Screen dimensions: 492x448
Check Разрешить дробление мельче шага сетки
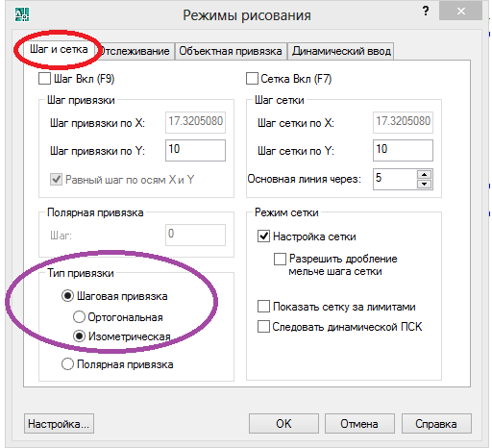click(280, 259)
